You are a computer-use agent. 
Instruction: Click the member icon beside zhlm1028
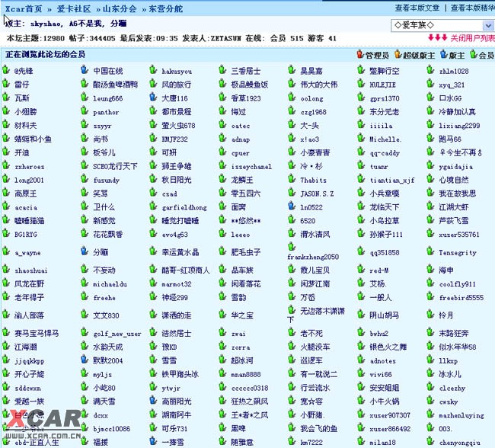[430, 69]
